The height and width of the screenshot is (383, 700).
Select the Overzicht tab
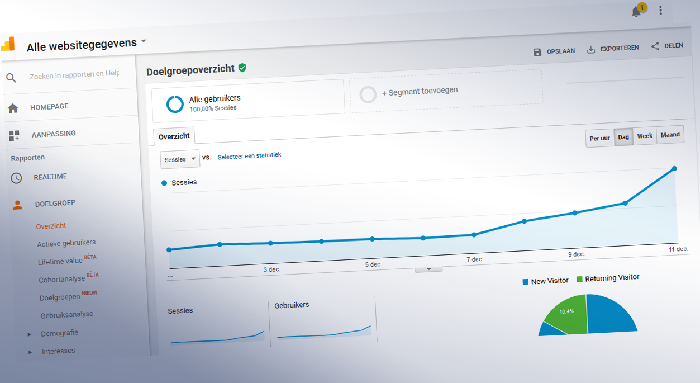pyautogui.click(x=174, y=136)
